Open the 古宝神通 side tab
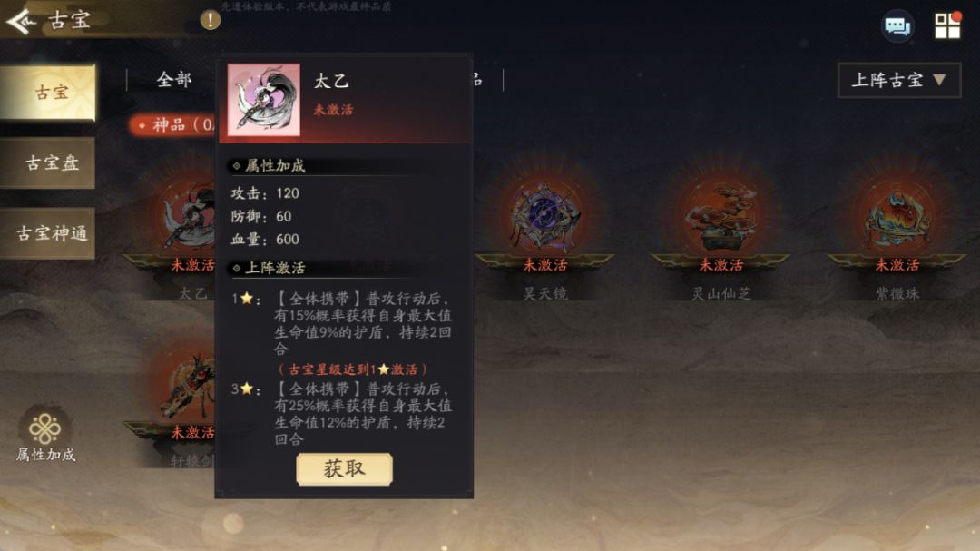Viewport: 980px width, 551px height. point(49,233)
